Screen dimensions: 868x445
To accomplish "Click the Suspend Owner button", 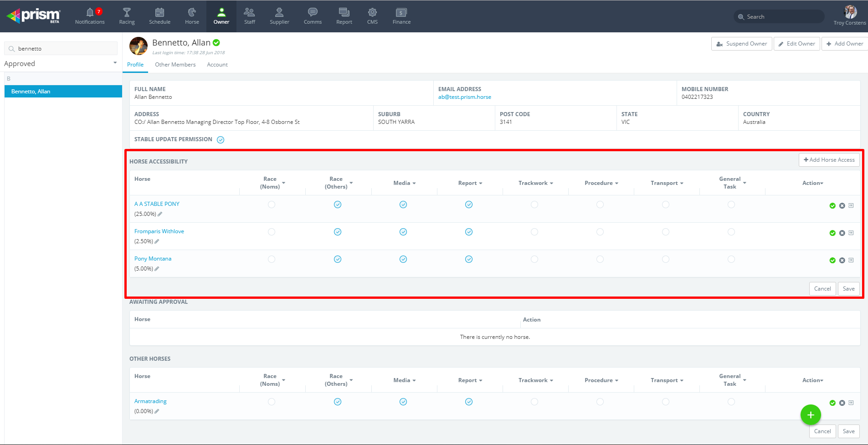I will 741,44.
